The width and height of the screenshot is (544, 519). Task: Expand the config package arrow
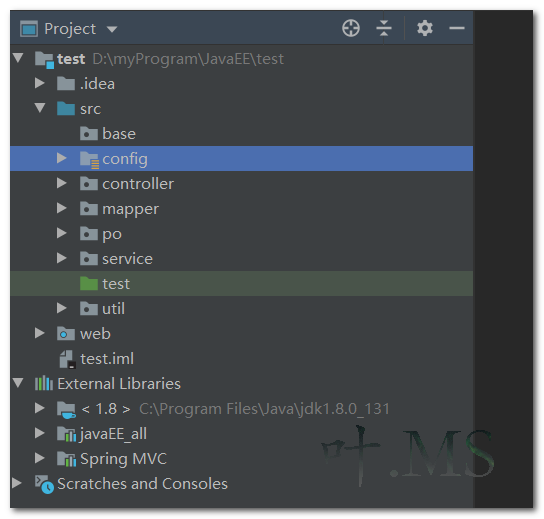tap(62, 158)
